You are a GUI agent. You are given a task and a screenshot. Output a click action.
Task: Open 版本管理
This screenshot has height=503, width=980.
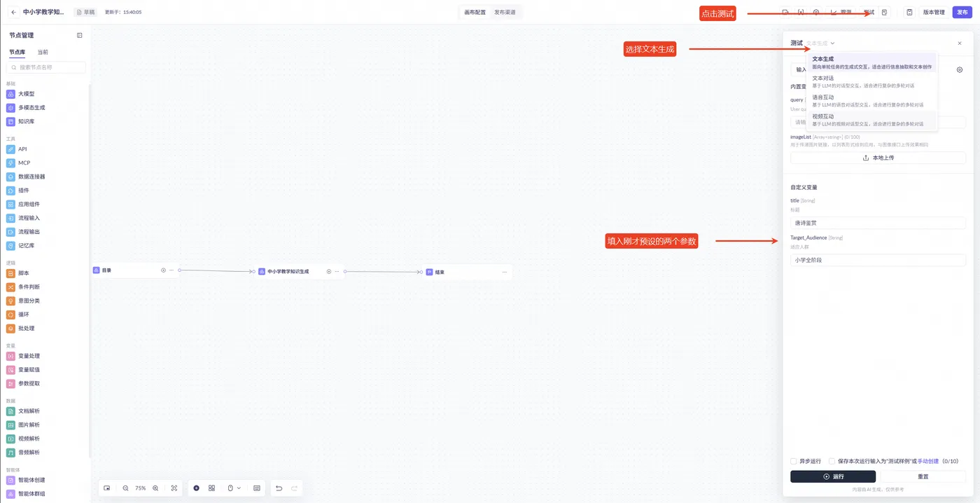click(934, 12)
